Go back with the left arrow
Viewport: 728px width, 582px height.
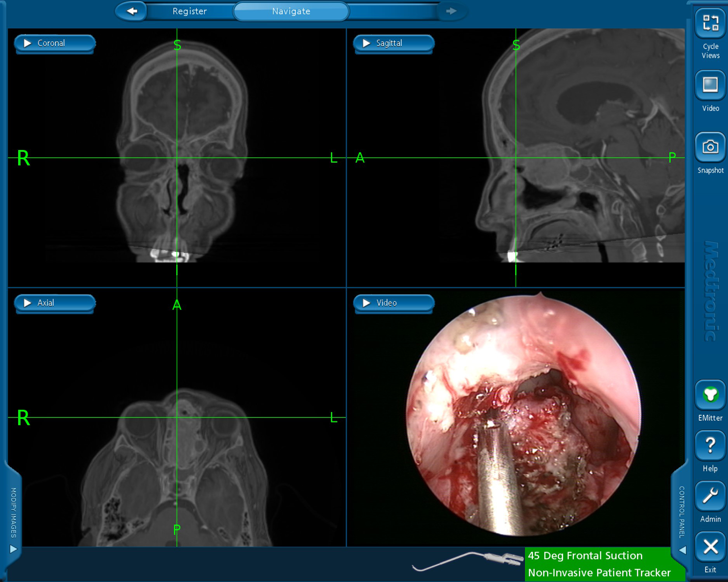click(x=132, y=11)
